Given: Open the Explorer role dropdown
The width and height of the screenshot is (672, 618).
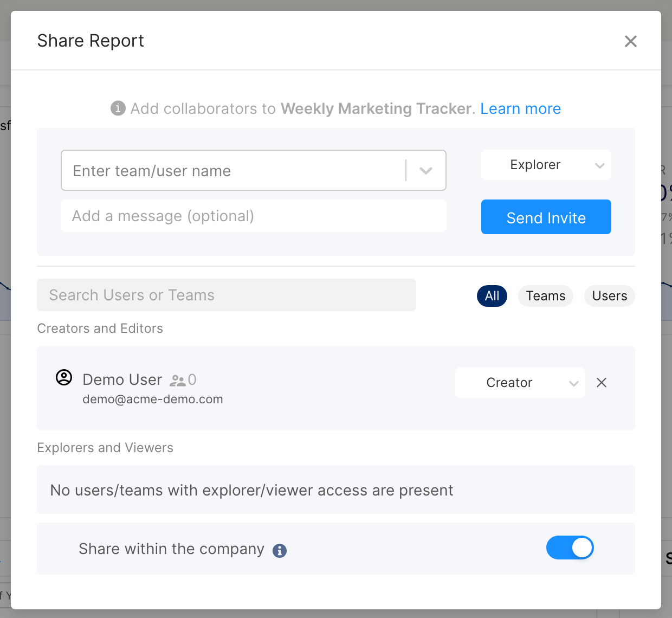Looking at the screenshot, I should [x=546, y=165].
